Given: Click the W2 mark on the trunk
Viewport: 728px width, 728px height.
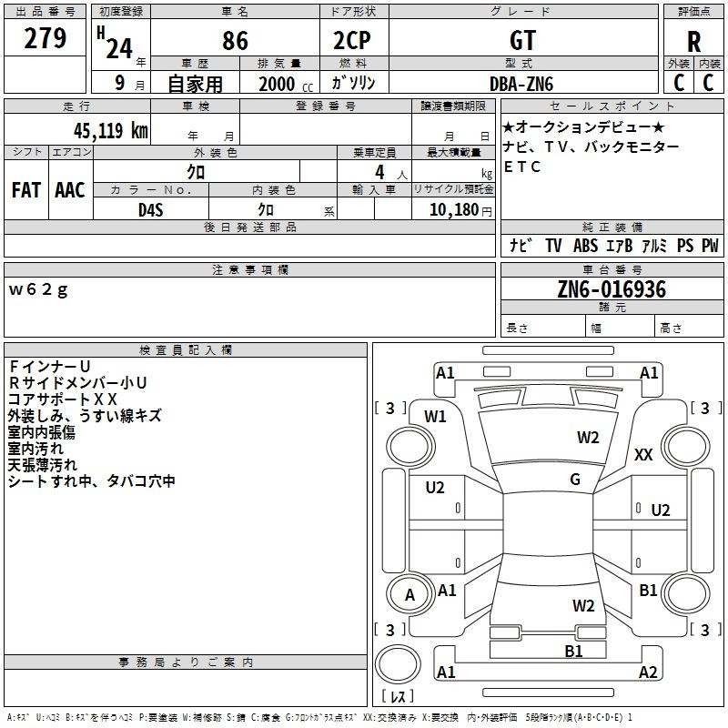Looking at the screenshot, I should 583,606.
